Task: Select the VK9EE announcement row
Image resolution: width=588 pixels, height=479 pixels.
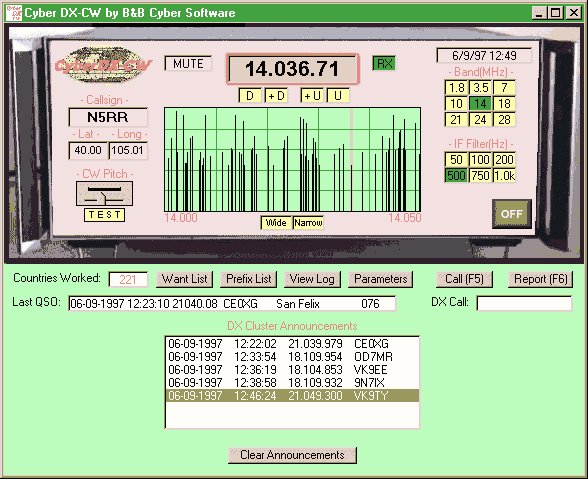Action: pos(292,369)
